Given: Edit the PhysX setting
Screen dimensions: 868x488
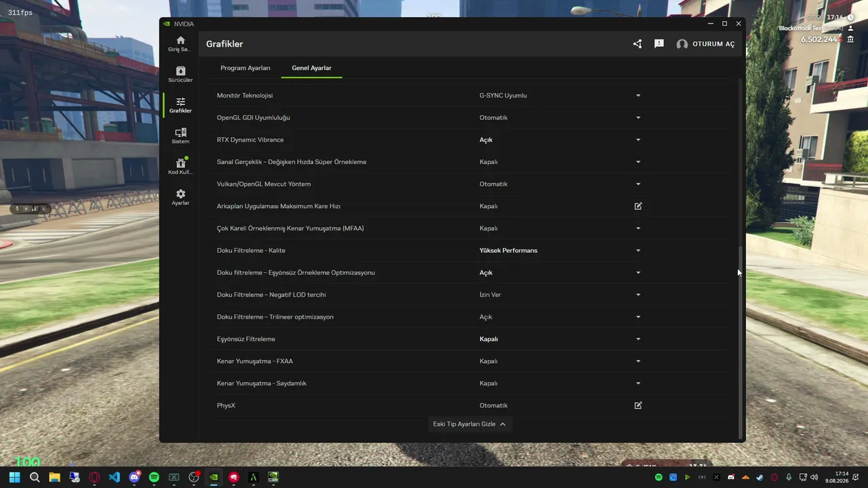Looking at the screenshot, I should point(638,405).
